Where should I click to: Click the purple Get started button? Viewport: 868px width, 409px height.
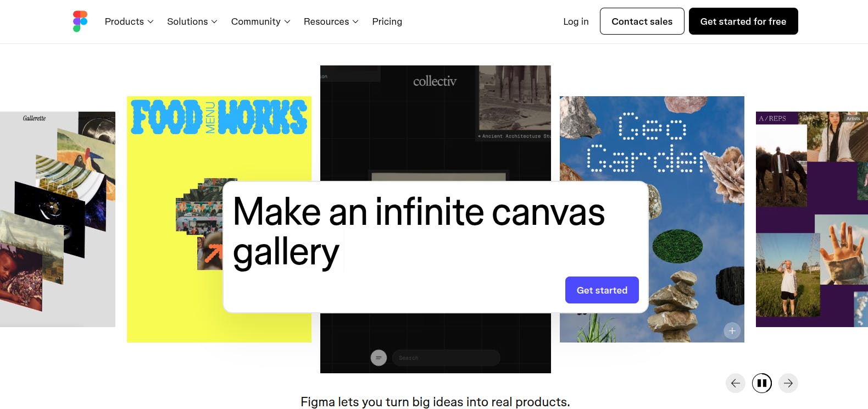(x=602, y=290)
